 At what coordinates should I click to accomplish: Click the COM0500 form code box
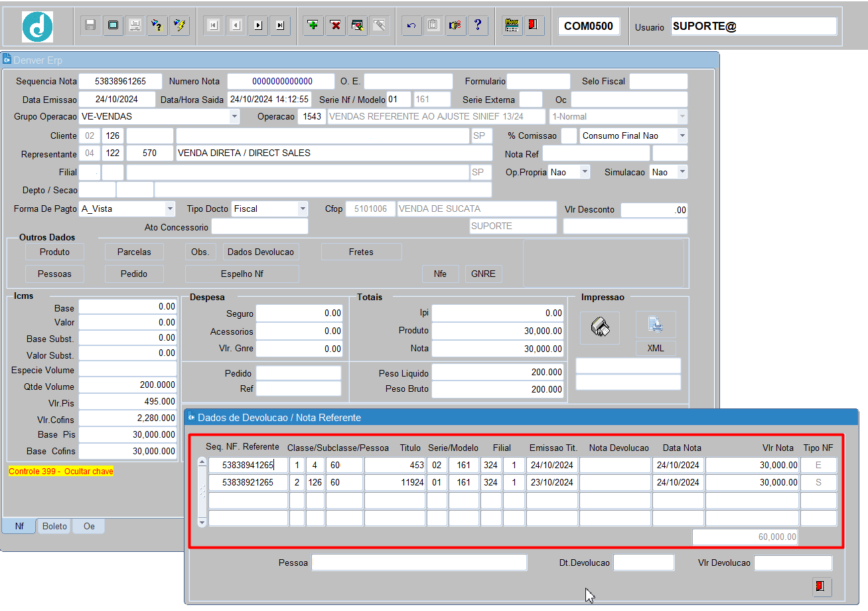[x=589, y=27]
